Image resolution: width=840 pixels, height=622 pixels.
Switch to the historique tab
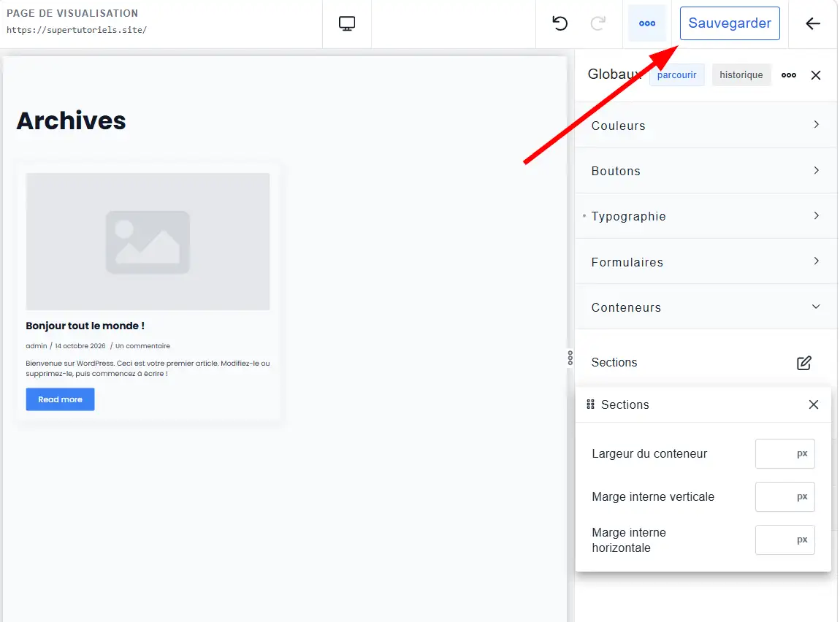(741, 75)
